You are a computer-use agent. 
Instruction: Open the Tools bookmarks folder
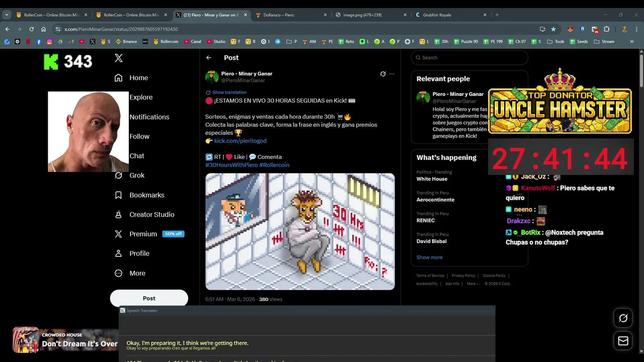(x=555, y=42)
